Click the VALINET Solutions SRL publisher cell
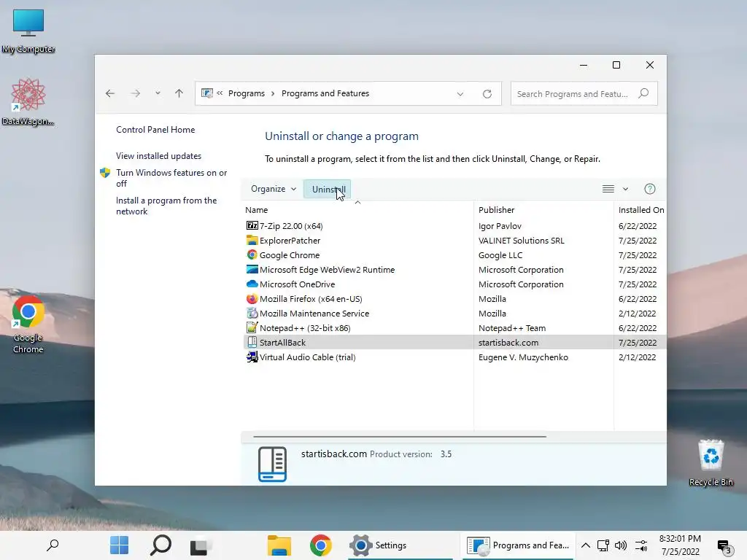This screenshot has width=747, height=560. (x=521, y=241)
